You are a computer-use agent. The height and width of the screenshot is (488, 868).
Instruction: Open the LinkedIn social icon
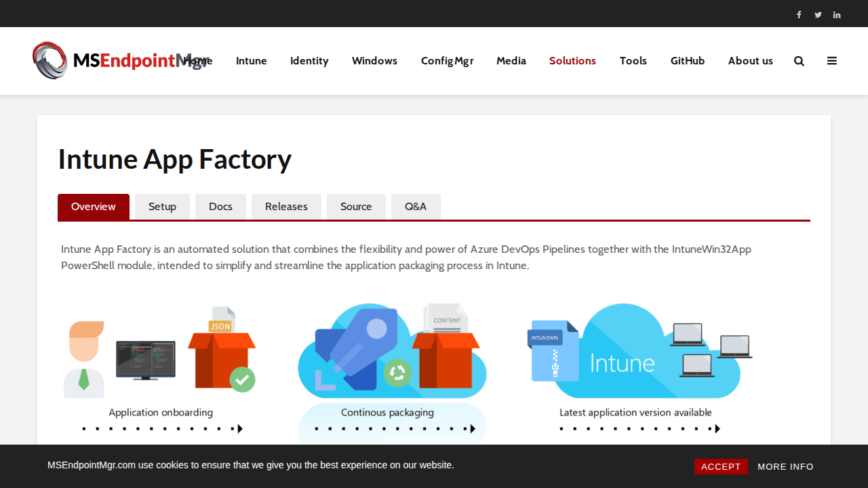click(837, 15)
